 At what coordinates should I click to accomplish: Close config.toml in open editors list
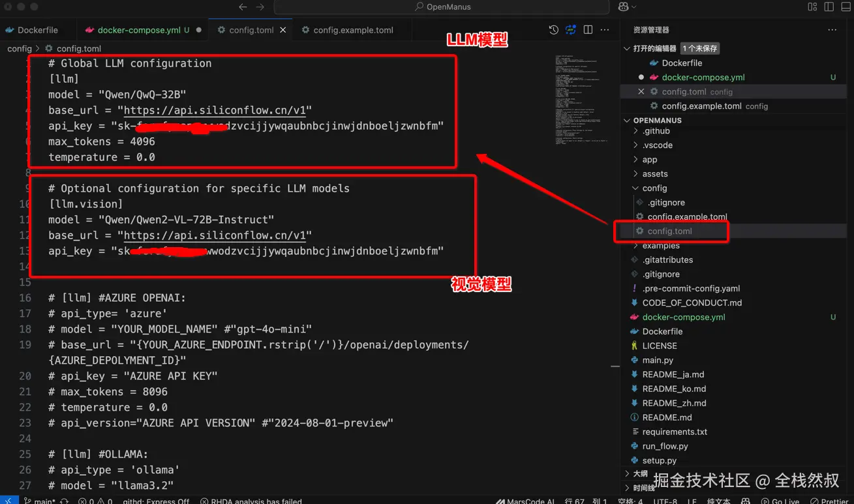coord(641,92)
